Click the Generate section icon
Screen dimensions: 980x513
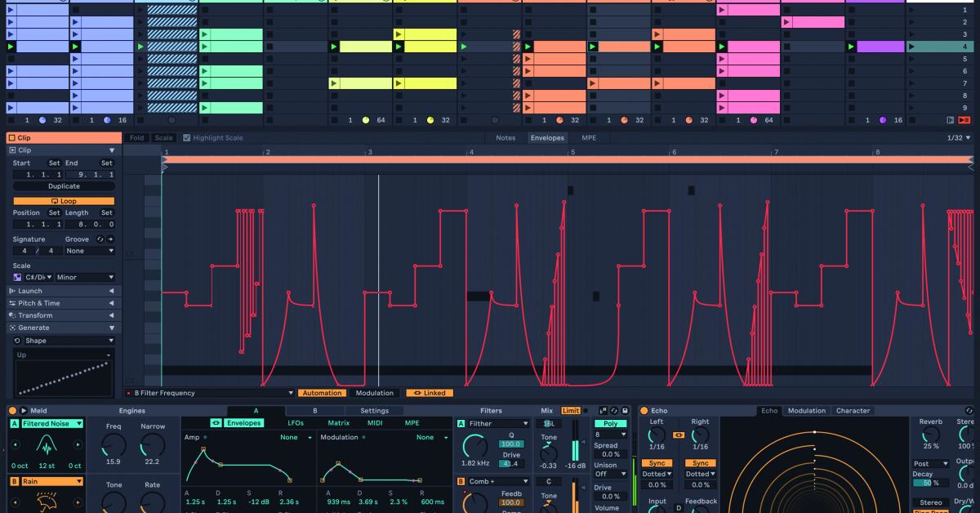pos(12,328)
